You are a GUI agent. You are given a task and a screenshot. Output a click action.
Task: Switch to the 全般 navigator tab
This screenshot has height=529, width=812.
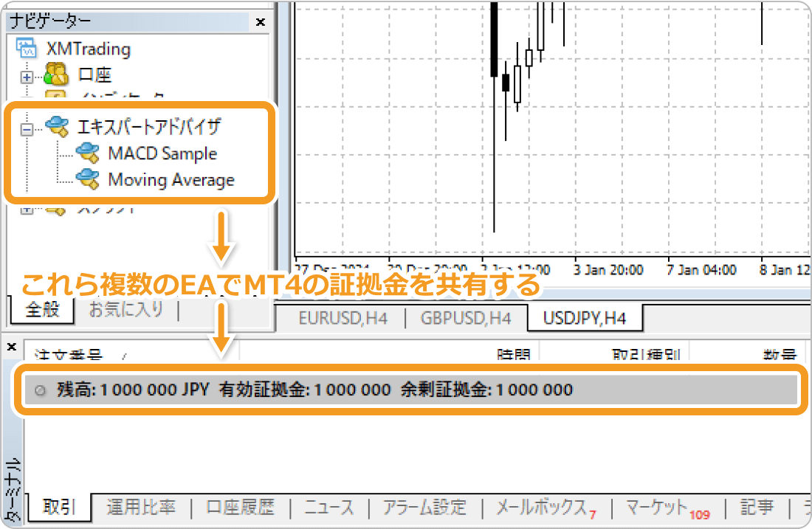(43, 310)
